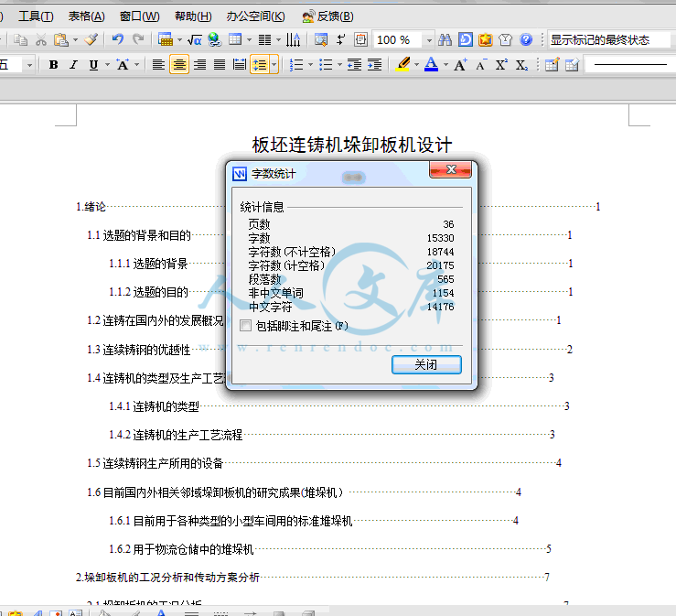Toggle the highlighted line spacing button
Viewport: 676px width, 616px height.
point(260,65)
